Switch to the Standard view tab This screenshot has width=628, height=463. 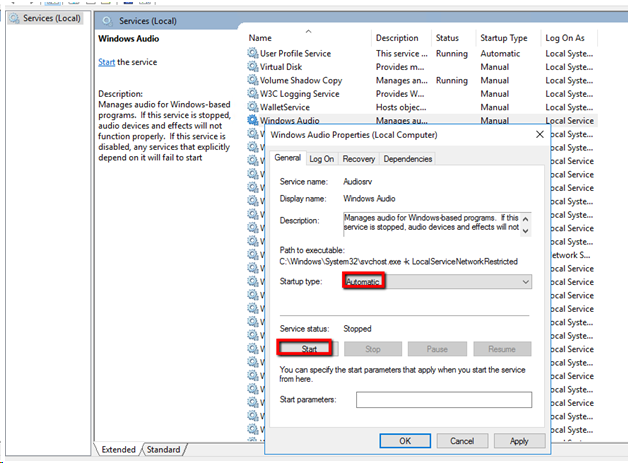click(x=163, y=449)
